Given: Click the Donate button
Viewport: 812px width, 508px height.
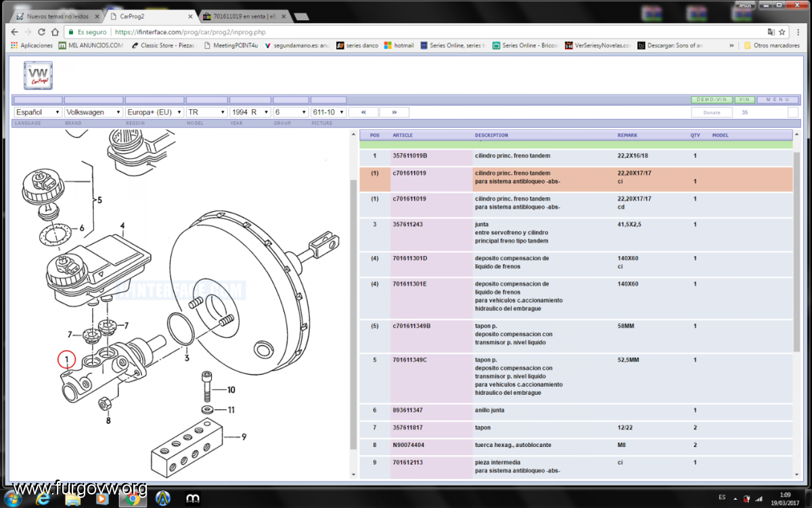Looking at the screenshot, I should [x=712, y=112].
